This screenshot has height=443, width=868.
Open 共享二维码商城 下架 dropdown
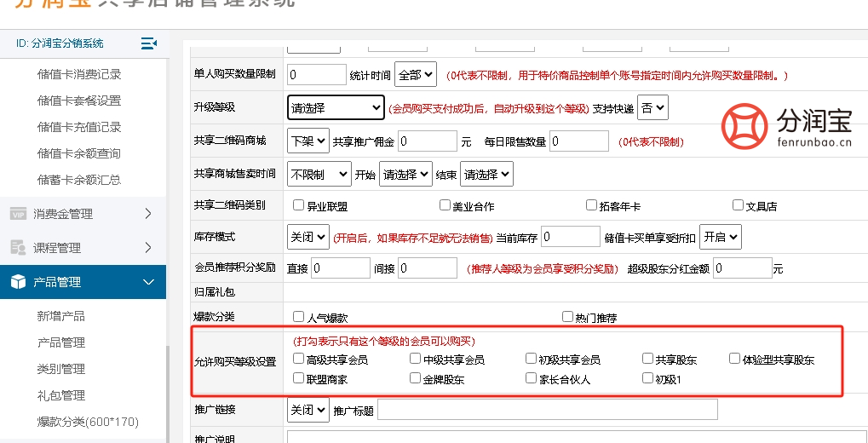click(x=308, y=141)
